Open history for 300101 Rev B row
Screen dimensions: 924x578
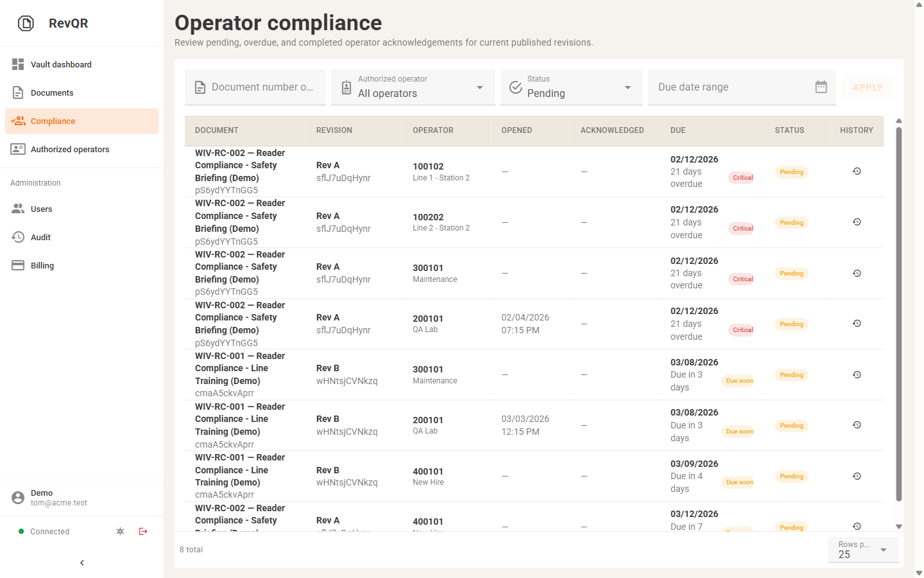pyautogui.click(x=857, y=375)
